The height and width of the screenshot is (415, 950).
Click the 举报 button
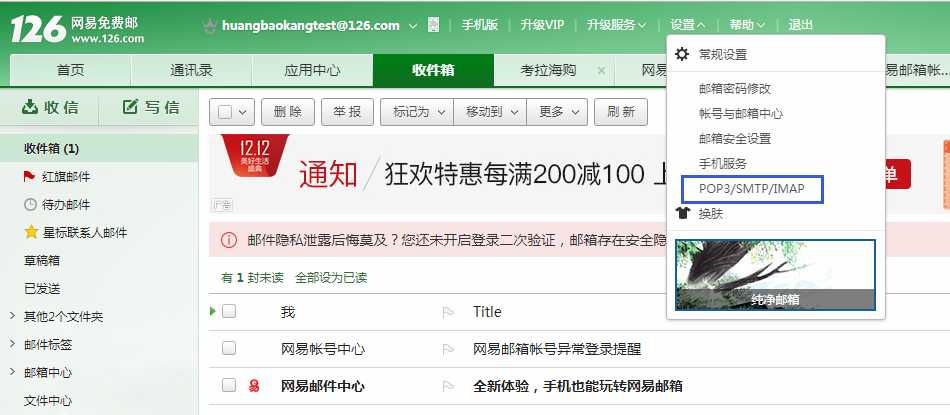pos(347,112)
